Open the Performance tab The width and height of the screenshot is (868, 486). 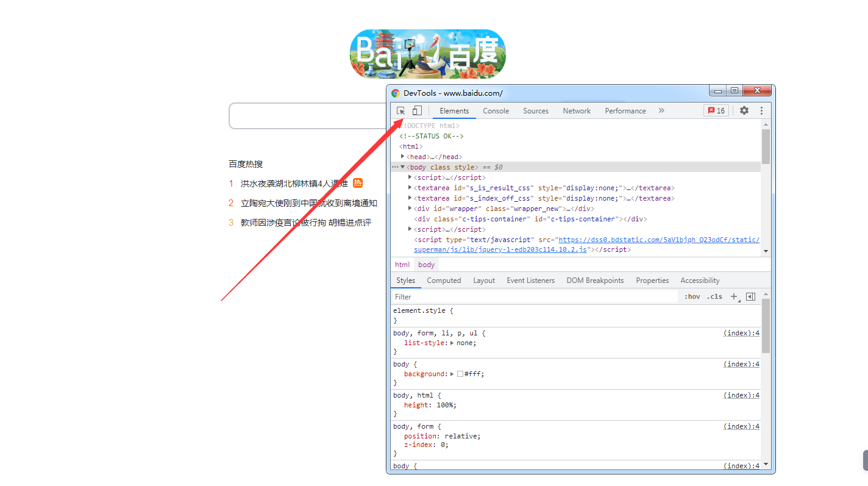pyautogui.click(x=625, y=111)
